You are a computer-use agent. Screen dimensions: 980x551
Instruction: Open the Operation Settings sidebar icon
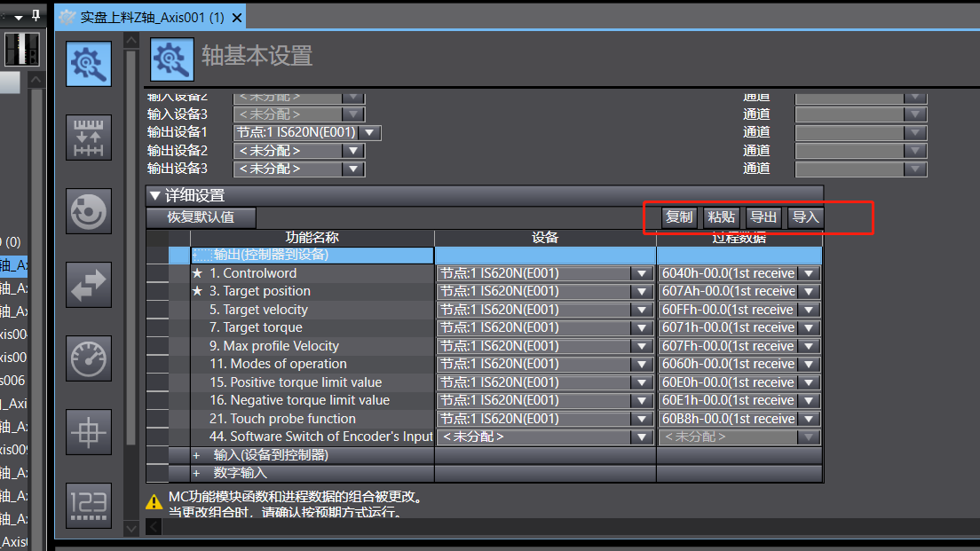(89, 211)
